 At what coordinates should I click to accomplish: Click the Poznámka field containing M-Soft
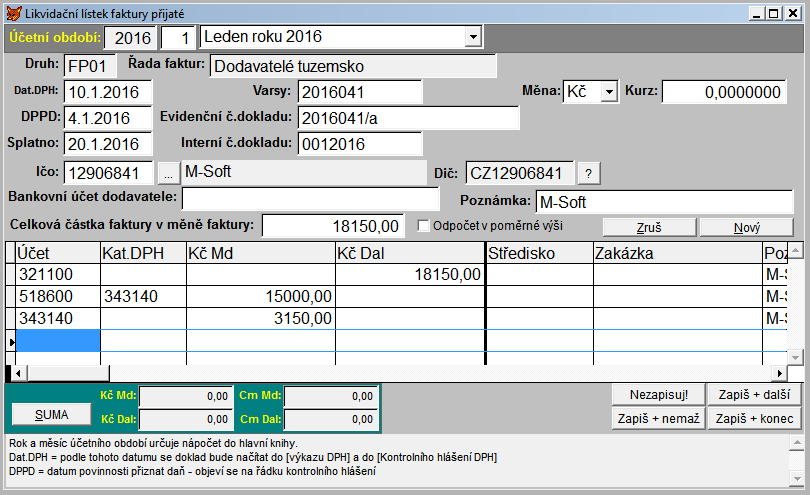tap(664, 202)
